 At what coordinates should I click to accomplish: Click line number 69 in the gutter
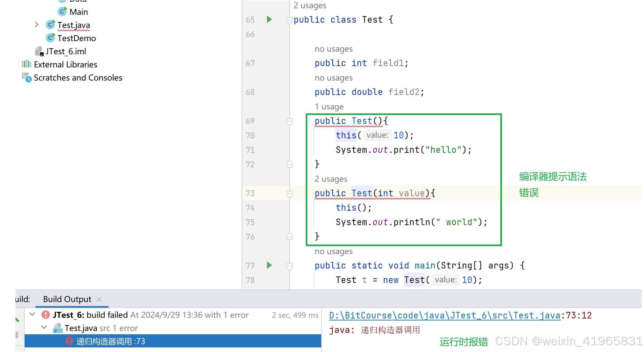[250, 121]
